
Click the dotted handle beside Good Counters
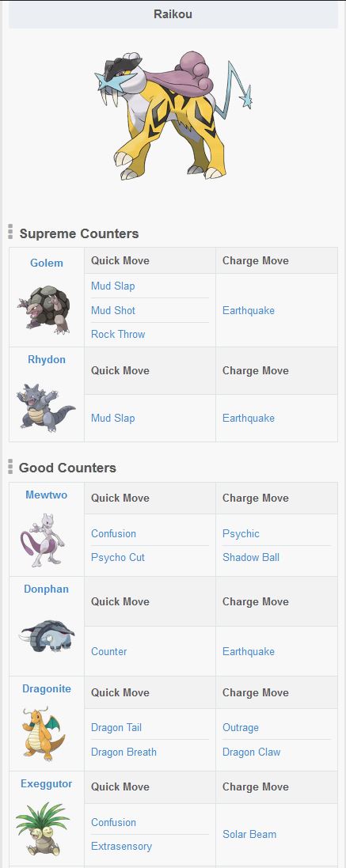point(10,467)
